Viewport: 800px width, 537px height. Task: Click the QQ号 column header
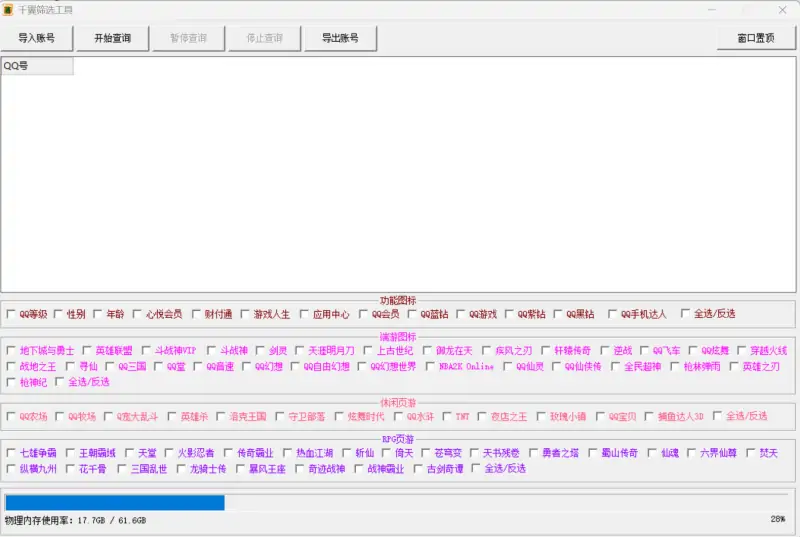(37, 66)
